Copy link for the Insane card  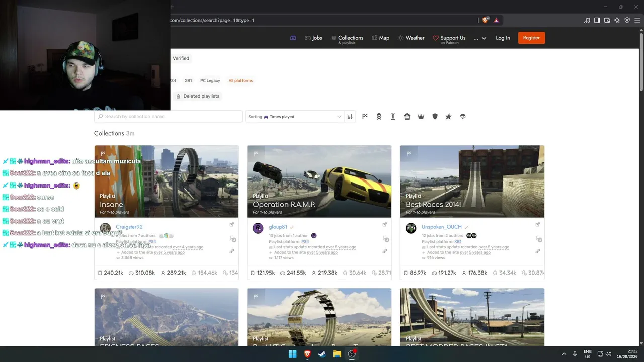tap(232, 251)
